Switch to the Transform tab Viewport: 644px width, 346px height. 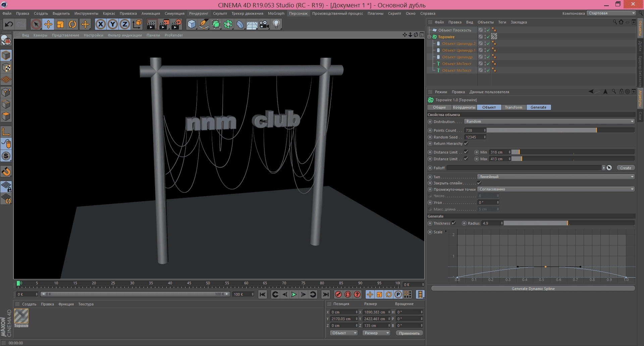(514, 107)
